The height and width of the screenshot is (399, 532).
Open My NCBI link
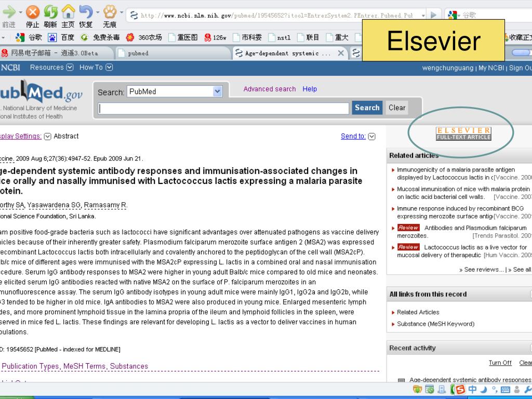point(491,68)
